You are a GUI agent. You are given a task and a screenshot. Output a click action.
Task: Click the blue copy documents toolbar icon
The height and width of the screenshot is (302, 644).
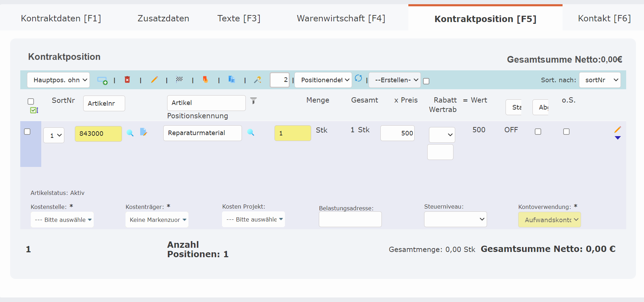tap(231, 79)
